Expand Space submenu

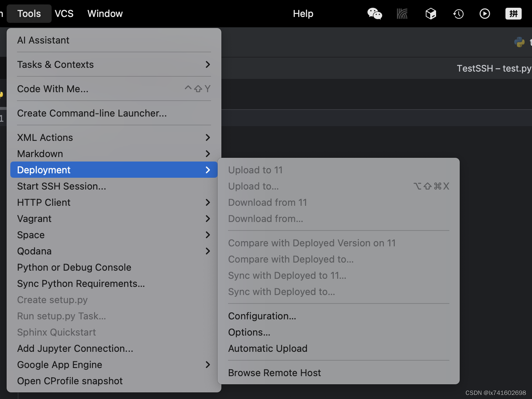tap(114, 235)
